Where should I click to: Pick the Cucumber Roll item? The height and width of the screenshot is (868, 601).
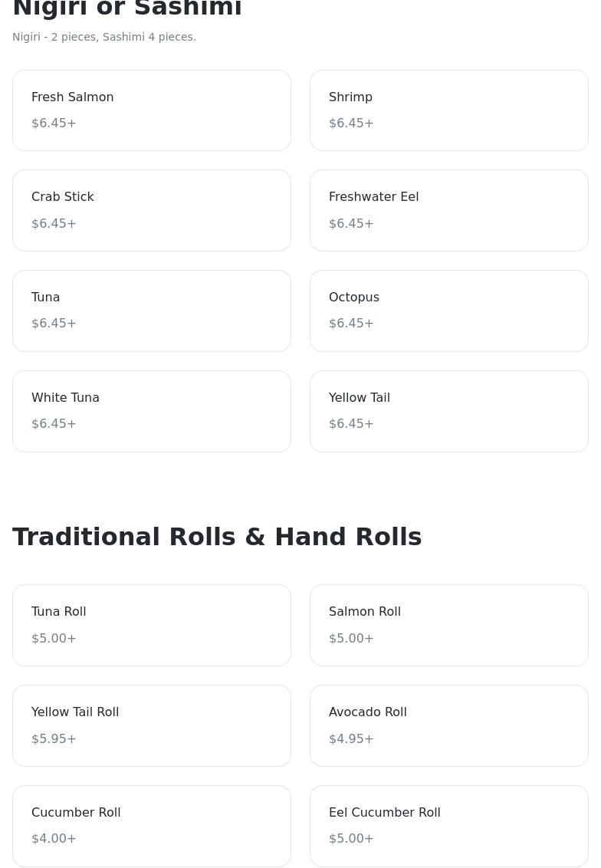pyautogui.click(x=152, y=826)
